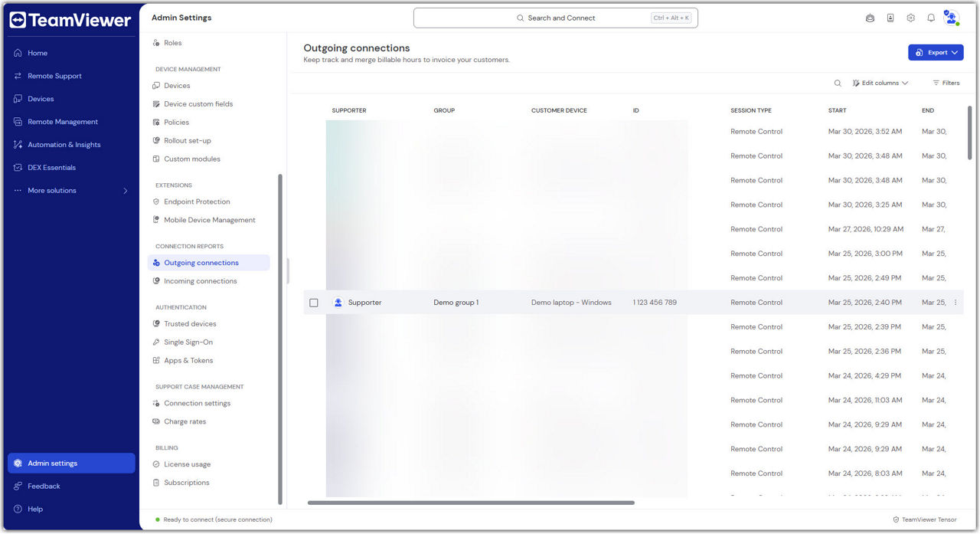Image resolution: width=980 pixels, height=534 pixels.
Task: Click the Supporter avatar icon in the row
Action: [338, 303]
